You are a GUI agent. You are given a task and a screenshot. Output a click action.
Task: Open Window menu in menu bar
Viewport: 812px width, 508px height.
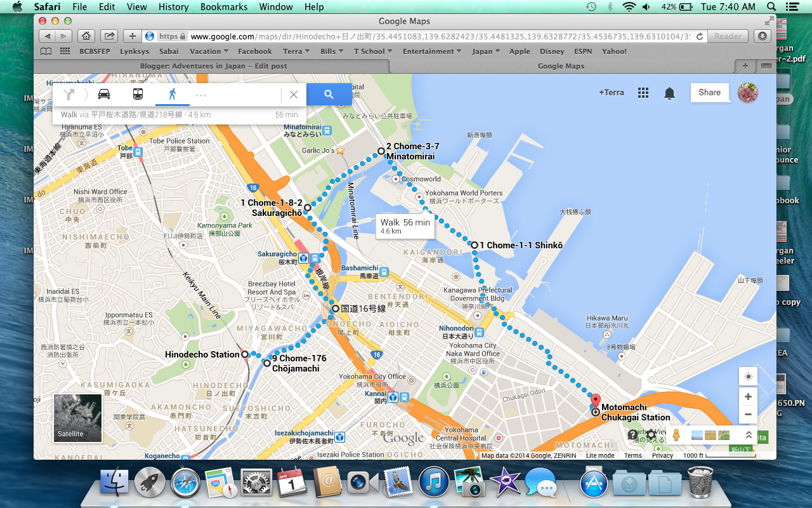pyautogui.click(x=276, y=7)
